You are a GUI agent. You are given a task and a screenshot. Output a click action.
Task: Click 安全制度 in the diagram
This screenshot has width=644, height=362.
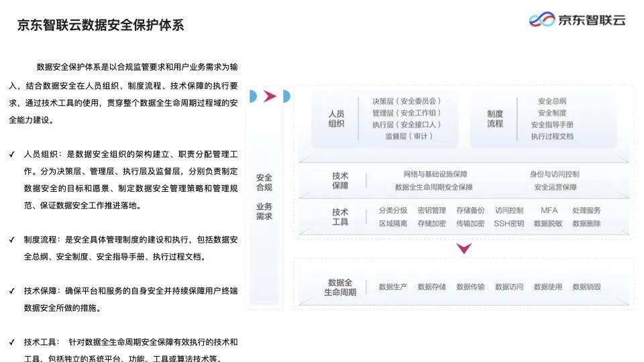(x=552, y=113)
